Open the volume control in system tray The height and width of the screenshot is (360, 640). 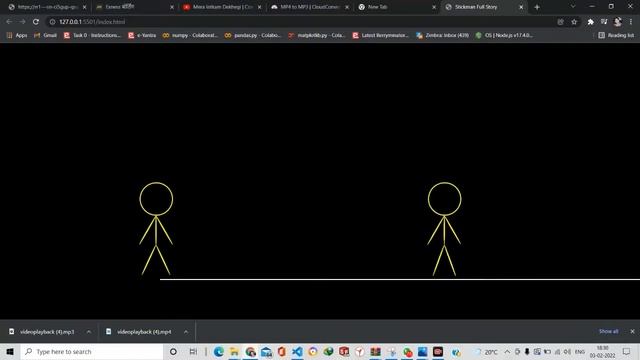coord(567,351)
